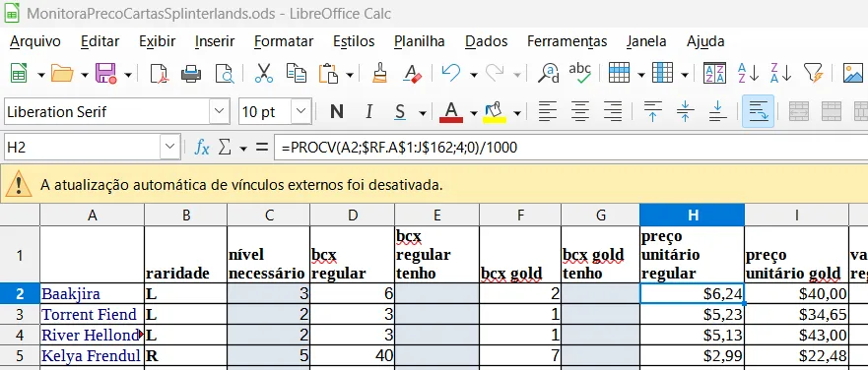The image size is (868, 370).
Task: Click the Undo arrow icon
Action: pyautogui.click(x=451, y=73)
